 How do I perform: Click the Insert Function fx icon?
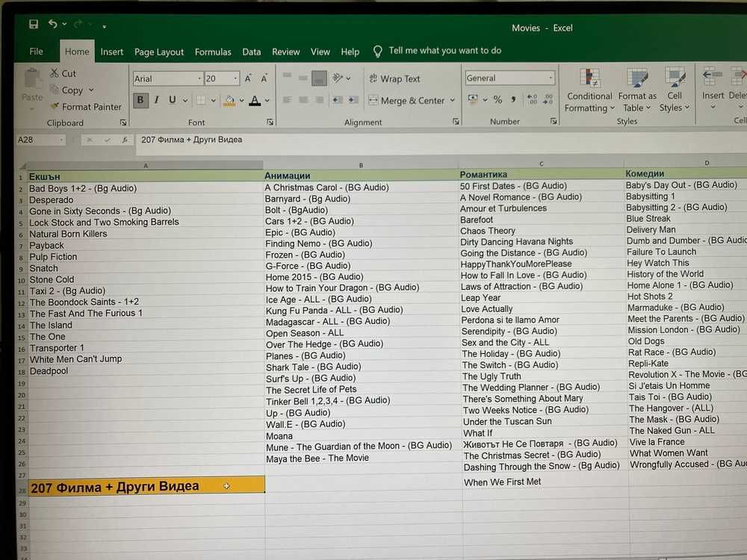[125, 140]
